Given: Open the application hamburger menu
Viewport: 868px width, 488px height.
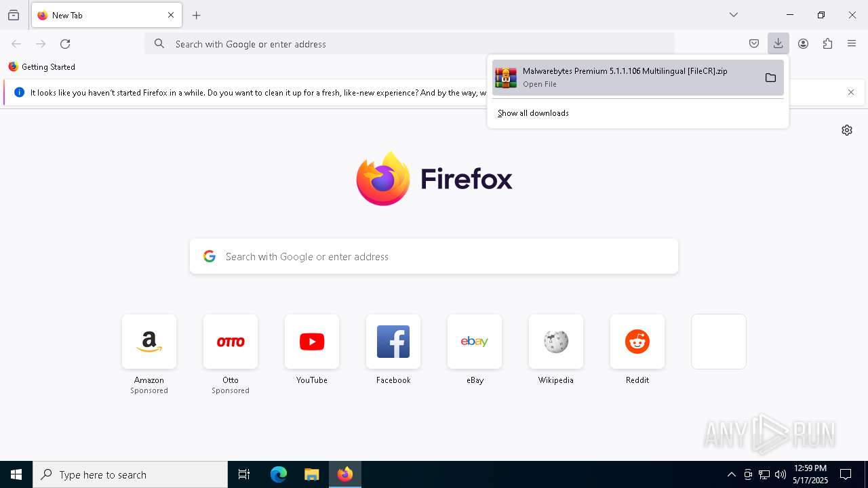Looking at the screenshot, I should 852,44.
